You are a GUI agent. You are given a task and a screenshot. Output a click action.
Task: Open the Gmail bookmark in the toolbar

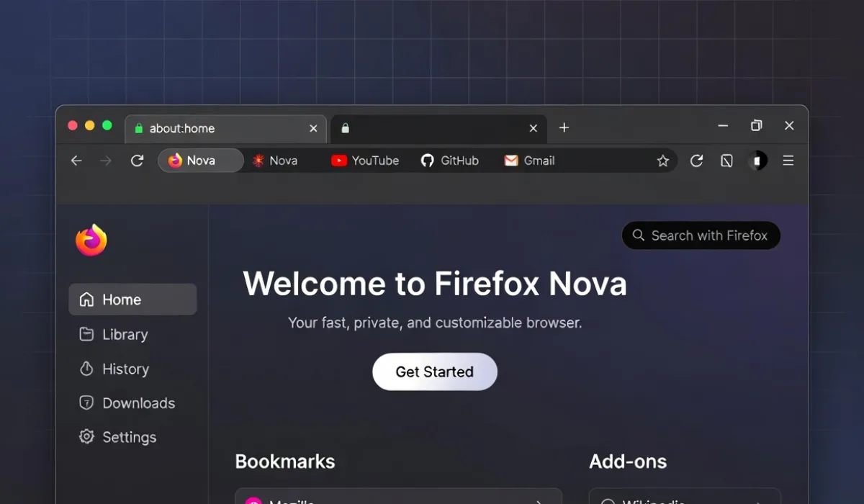point(529,161)
